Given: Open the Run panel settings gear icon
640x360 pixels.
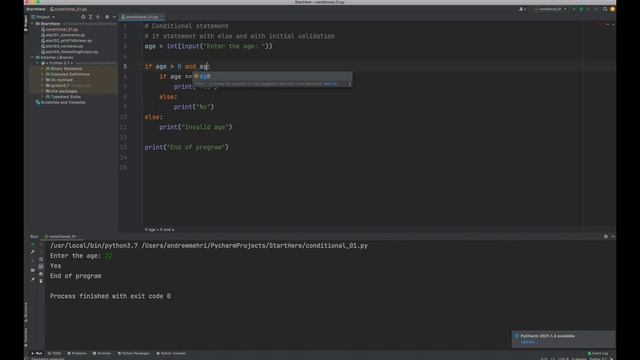Looking at the screenshot, I should tap(606, 236).
